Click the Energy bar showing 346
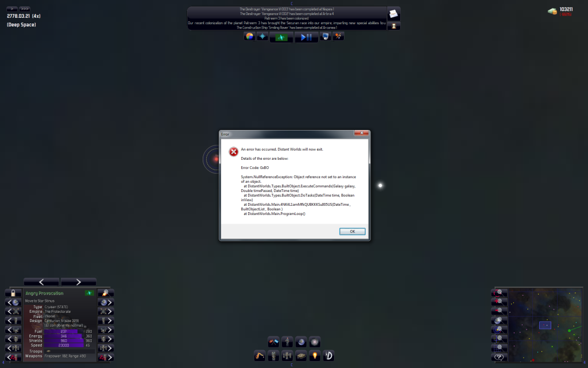Image resolution: width=588 pixels, height=368 pixels. point(64,336)
